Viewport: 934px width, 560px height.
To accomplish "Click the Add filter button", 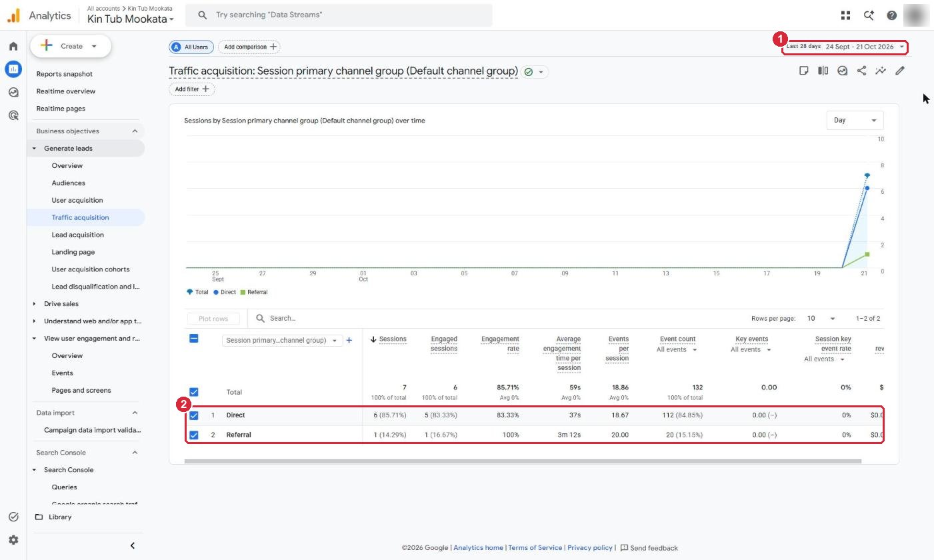I will (x=192, y=89).
